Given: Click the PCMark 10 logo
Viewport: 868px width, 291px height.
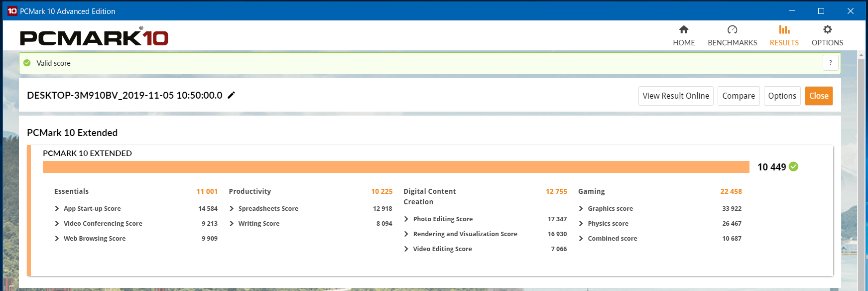Looking at the screenshot, I should pos(94,36).
